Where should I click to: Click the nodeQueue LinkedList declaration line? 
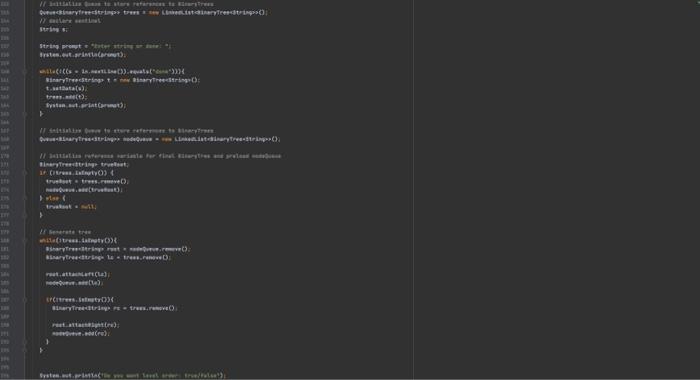point(160,139)
